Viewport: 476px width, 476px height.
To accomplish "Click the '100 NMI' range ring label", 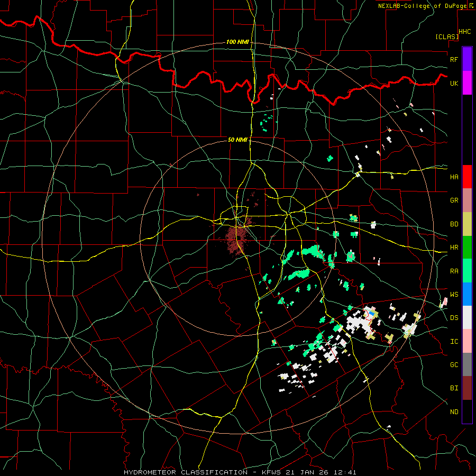I will [x=237, y=42].
